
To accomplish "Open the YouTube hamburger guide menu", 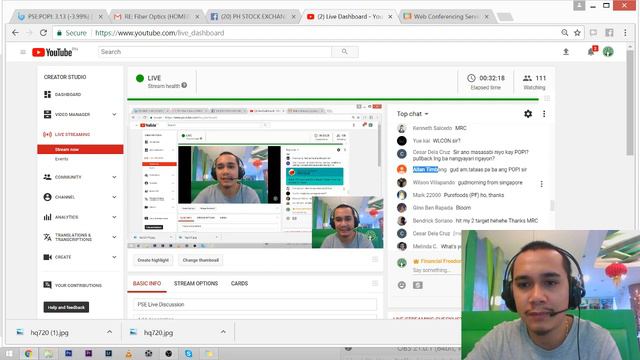I will [x=23, y=52].
